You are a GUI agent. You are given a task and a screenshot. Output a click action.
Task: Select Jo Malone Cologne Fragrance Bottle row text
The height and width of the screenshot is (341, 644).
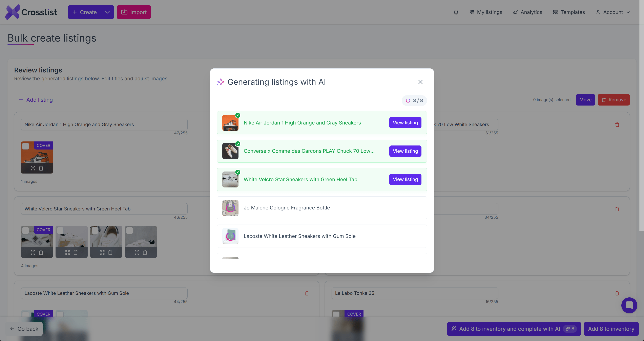pyautogui.click(x=287, y=208)
